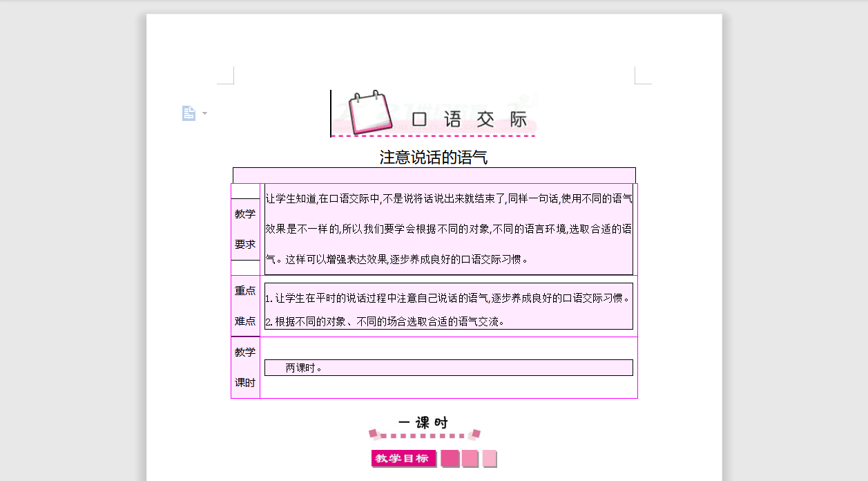This screenshot has width=868, height=481.
Task: Click the 教学目标 pink label badge
Action: click(403, 458)
